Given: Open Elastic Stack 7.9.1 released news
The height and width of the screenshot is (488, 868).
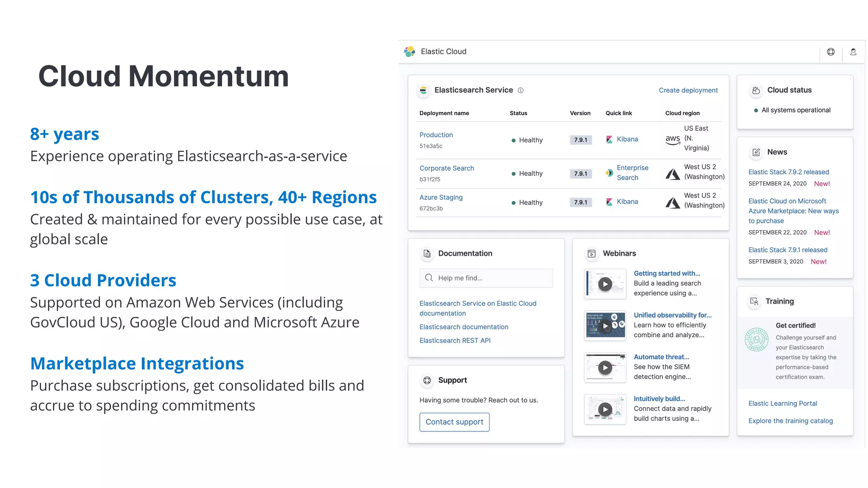Looking at the screenshot, I should 787,250.
